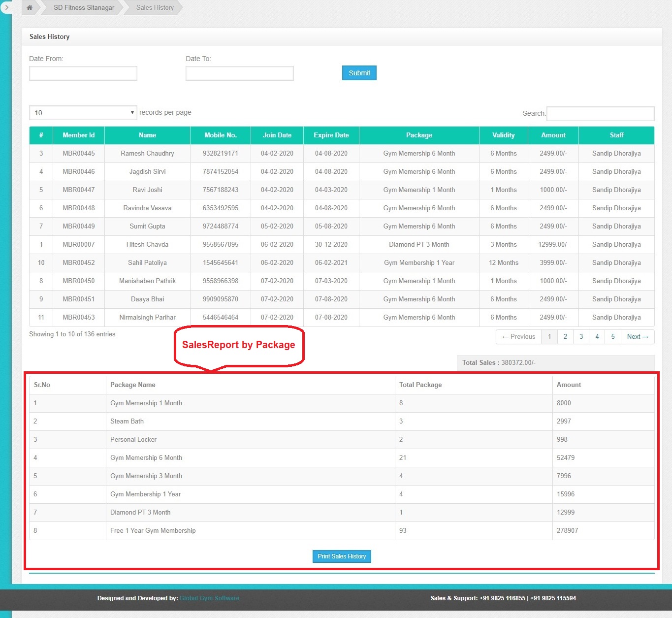672x618 pixels.
Task: Select member row MBR00445 Ramesh Chaudhry
Action: pyautogui.click(x=147, y=153)
